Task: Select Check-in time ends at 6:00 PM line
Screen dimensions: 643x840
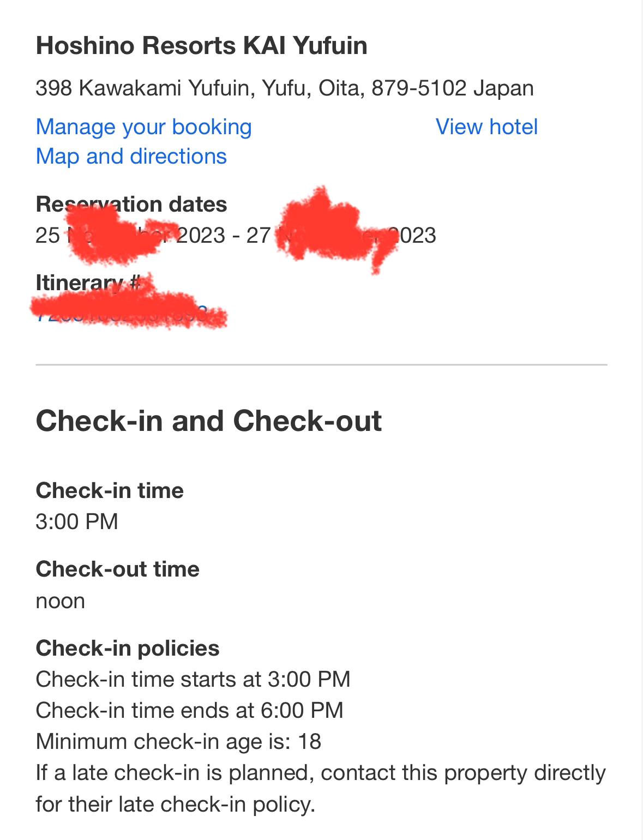Action: point(190,710)
